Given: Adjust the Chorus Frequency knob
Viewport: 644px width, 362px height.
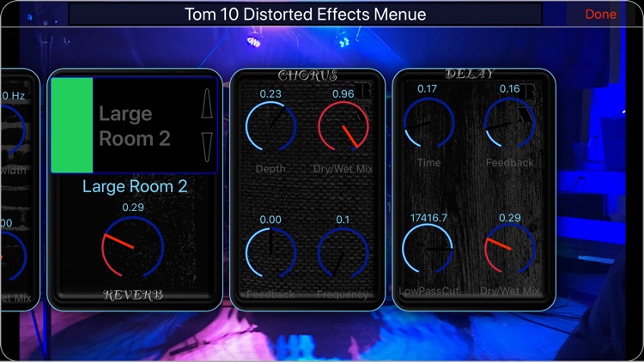Looking at the screenshot, I should coord(343,252).
